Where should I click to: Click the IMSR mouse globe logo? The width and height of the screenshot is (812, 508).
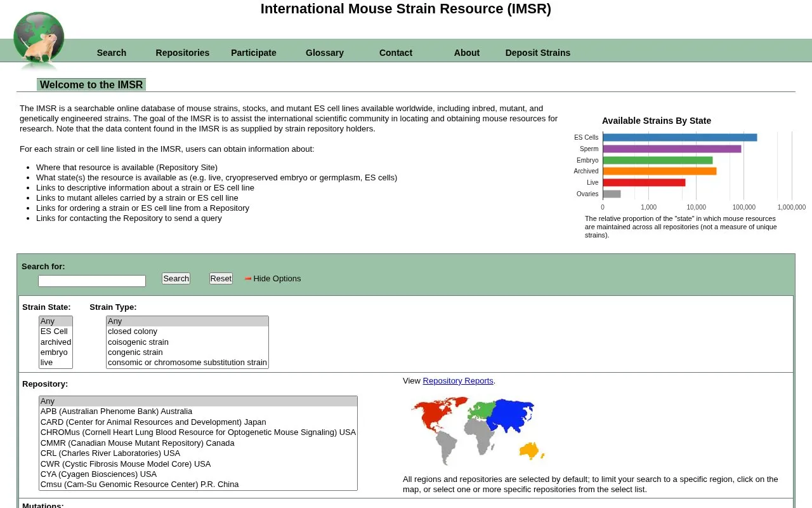click(x=39, y=39)
